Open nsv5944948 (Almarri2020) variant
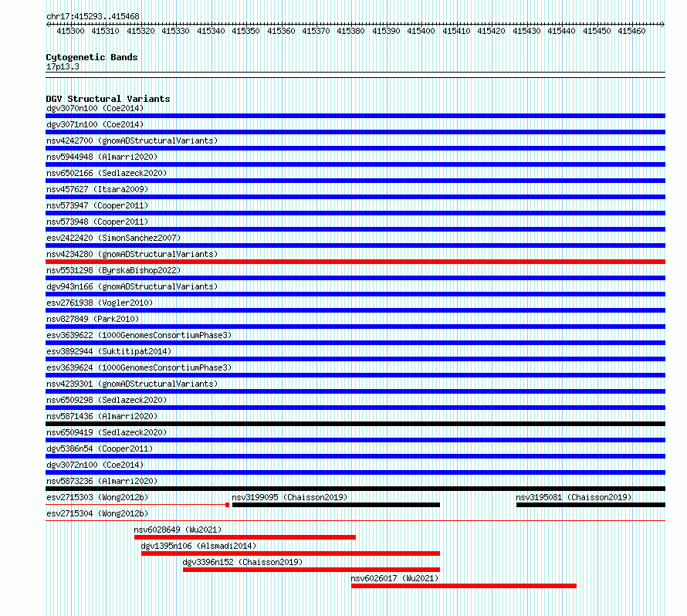 click(102, 157)
